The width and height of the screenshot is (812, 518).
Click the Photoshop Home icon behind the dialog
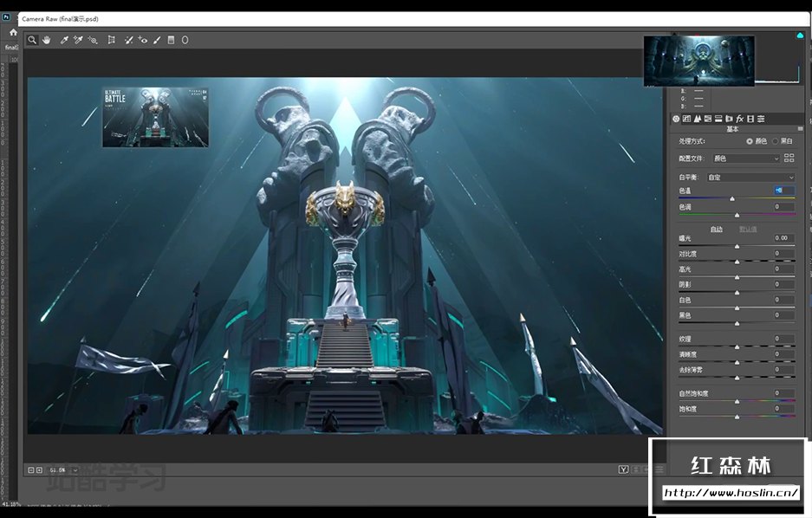[x=14, y=32]
